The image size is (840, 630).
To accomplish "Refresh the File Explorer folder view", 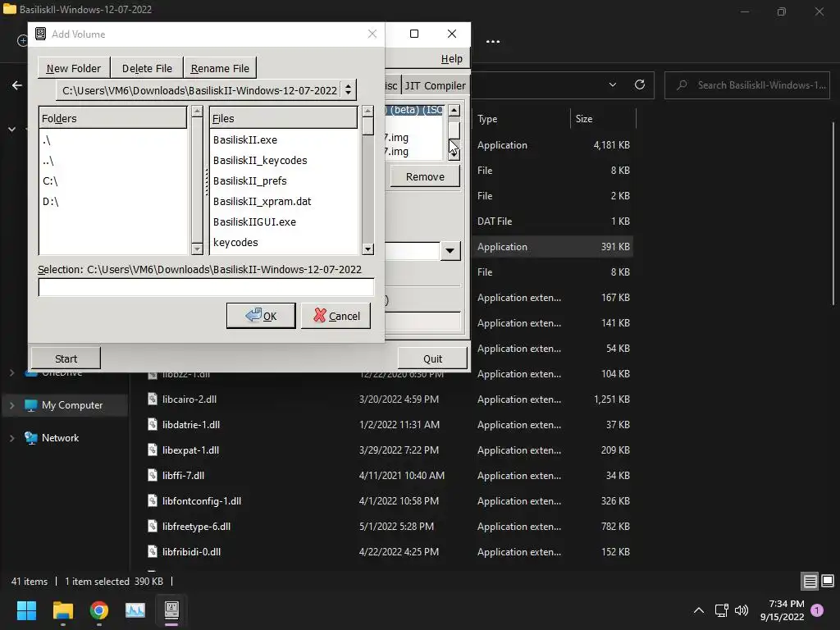I will [640, 84].
